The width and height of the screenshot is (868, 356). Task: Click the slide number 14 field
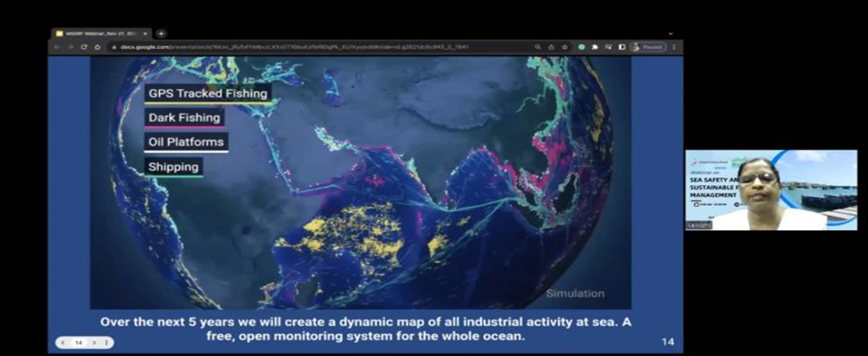pos(79,343)
